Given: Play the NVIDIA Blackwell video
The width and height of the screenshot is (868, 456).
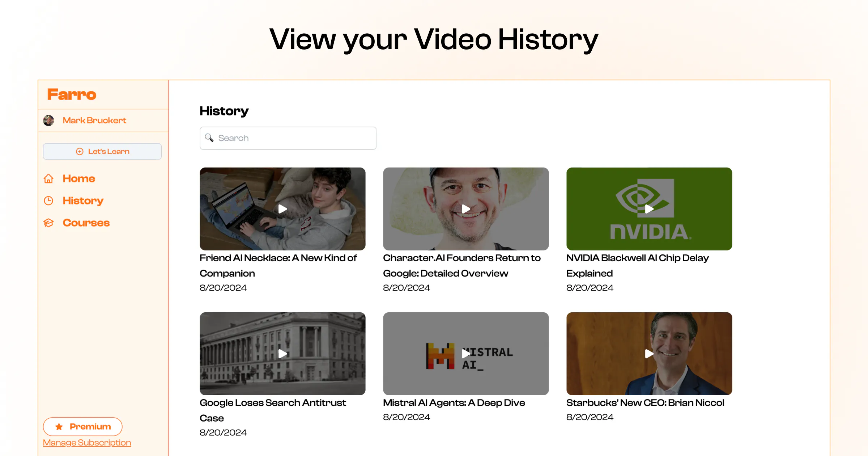Looking at the screenshot, I should (649, 209).
